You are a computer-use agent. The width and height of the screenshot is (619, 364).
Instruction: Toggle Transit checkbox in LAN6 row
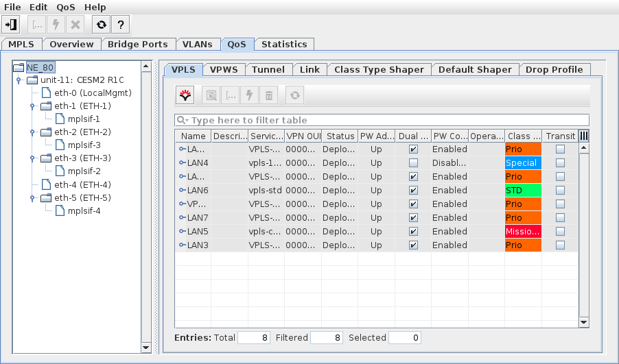click(560, 191)
